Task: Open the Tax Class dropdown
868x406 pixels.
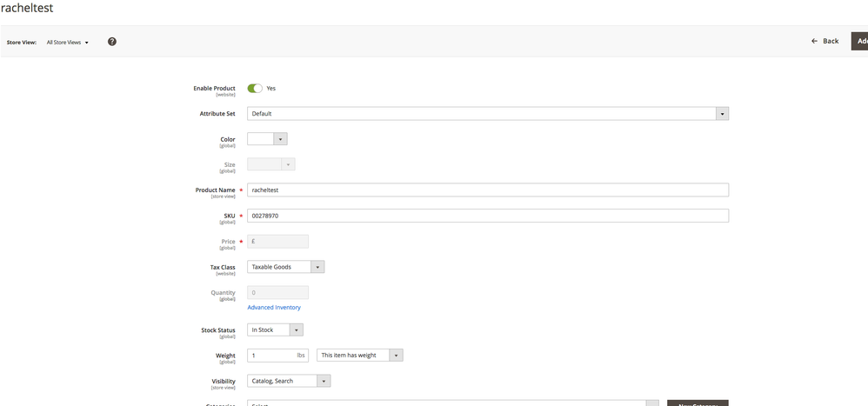Action: (285, 267)
